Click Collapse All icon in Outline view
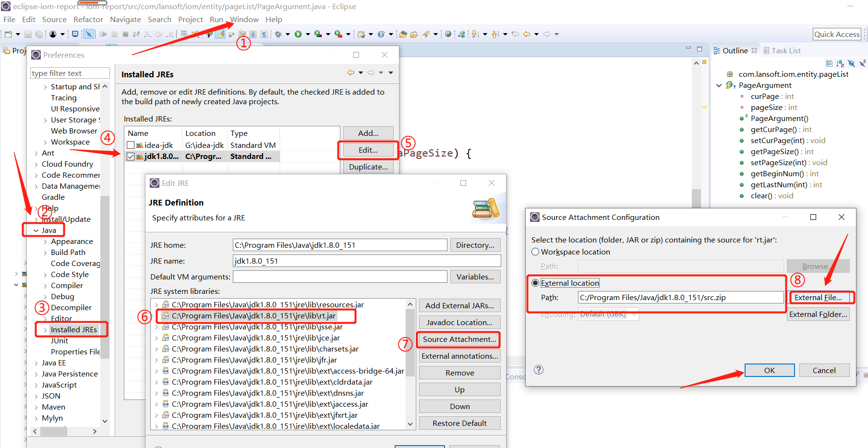This screenshot has width=868, height=448. coord(829,63)
